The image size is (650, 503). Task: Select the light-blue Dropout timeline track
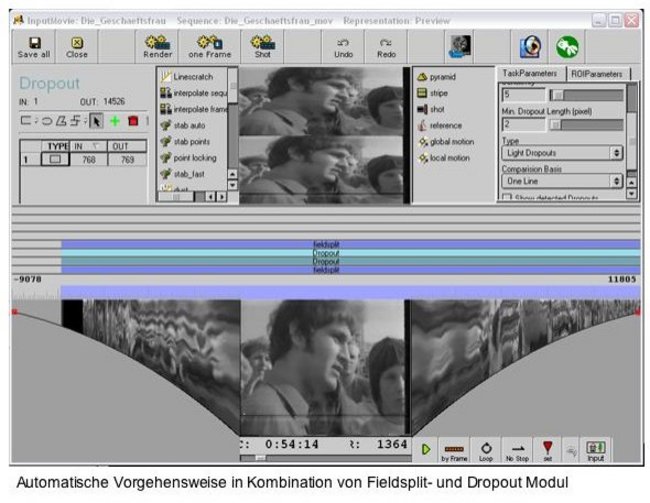350,253
